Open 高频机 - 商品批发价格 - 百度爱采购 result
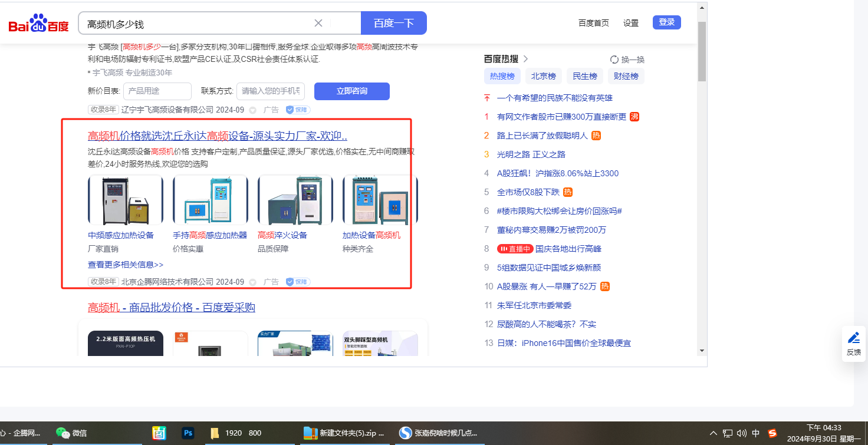This screenshot has width=868, height=445. click(x=172, y=308)
